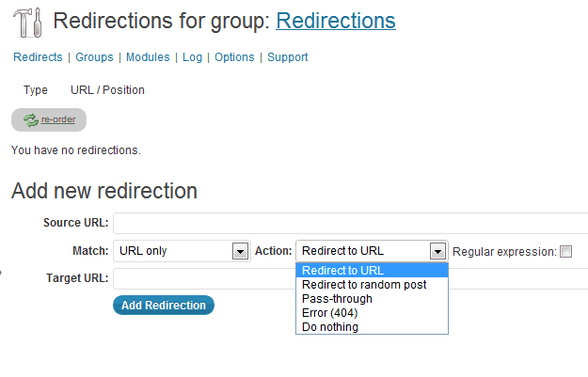
Task: Go to the Groups page
Action: click(x=94, y=57)
